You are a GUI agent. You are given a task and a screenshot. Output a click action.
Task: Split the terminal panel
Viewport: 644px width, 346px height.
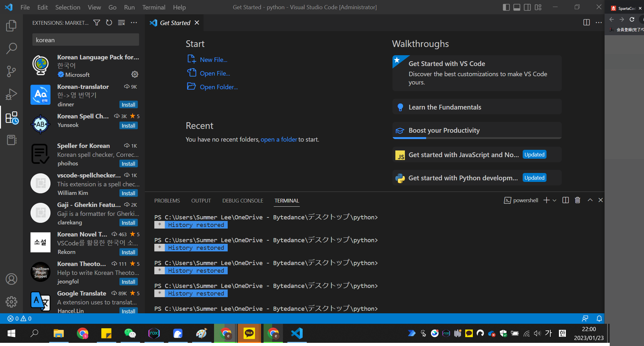click(x=566, y=200)
